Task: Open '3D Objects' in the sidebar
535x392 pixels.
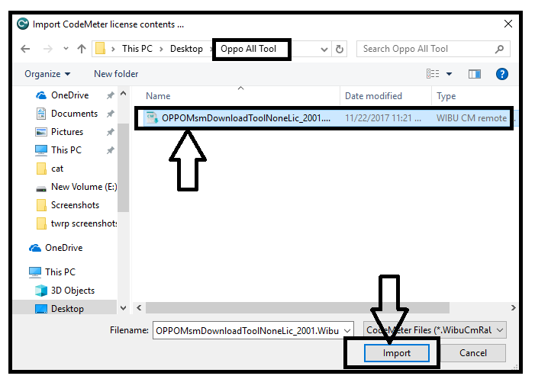Action: pyautogui.click(x=73, y=291)
